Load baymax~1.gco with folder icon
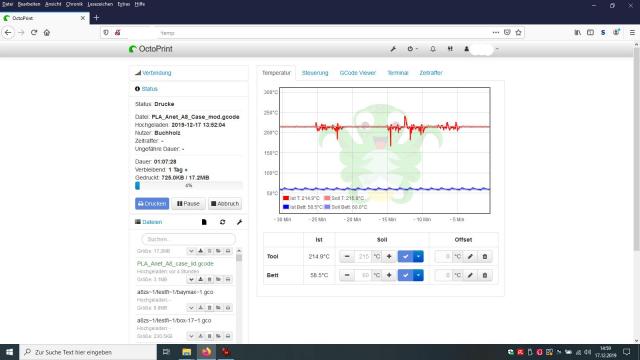 tap(219, 308)
